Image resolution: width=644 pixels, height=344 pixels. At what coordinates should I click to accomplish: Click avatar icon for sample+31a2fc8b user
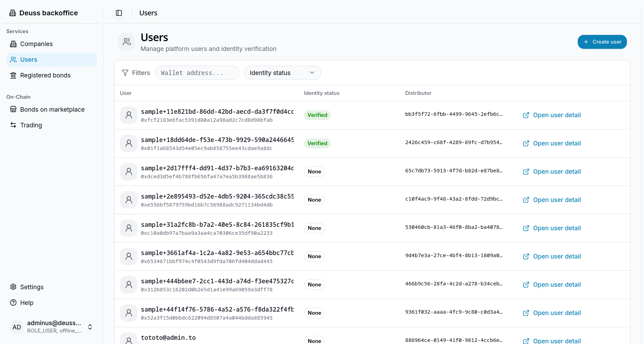tap(129, 228)
